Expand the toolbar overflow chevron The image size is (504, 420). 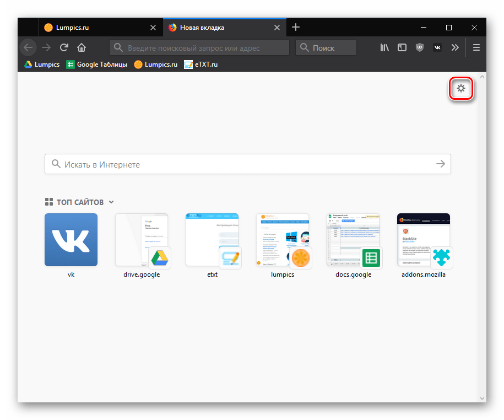pyautogui.click(x=455, y=47)
